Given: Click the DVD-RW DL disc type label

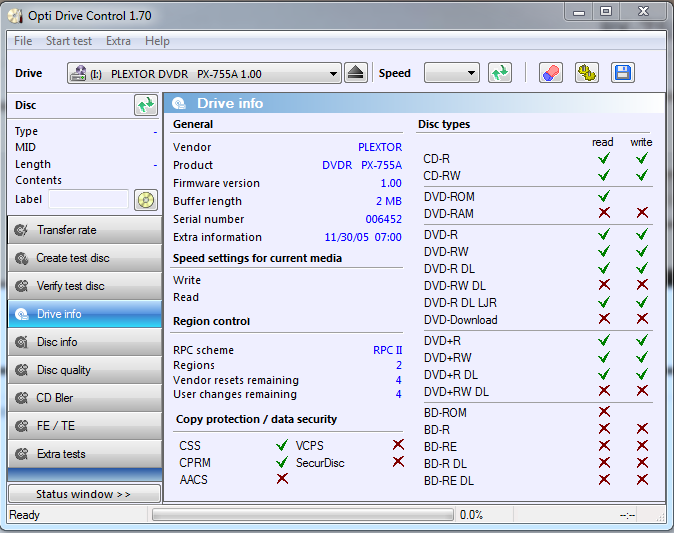Looking at the screenshot, I should coord(455,286).
